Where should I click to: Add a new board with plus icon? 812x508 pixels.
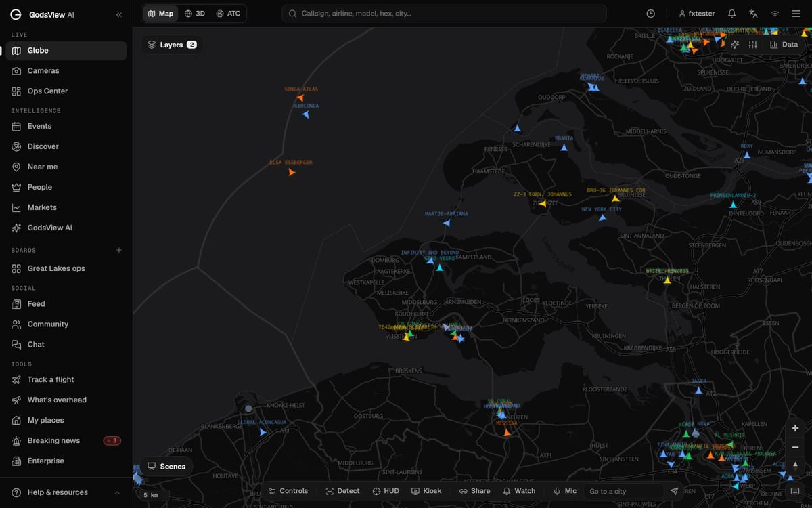[x=119, y=250]
